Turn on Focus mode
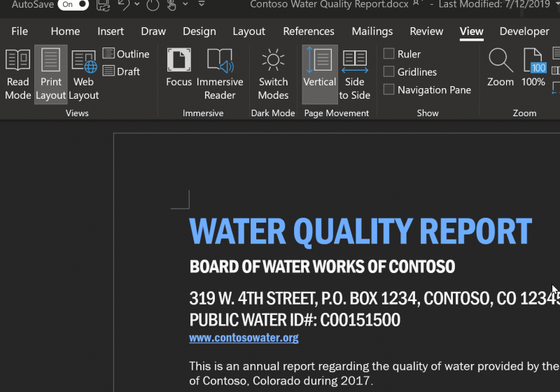The width and height of the screenshot is (560, 392). 179,68
